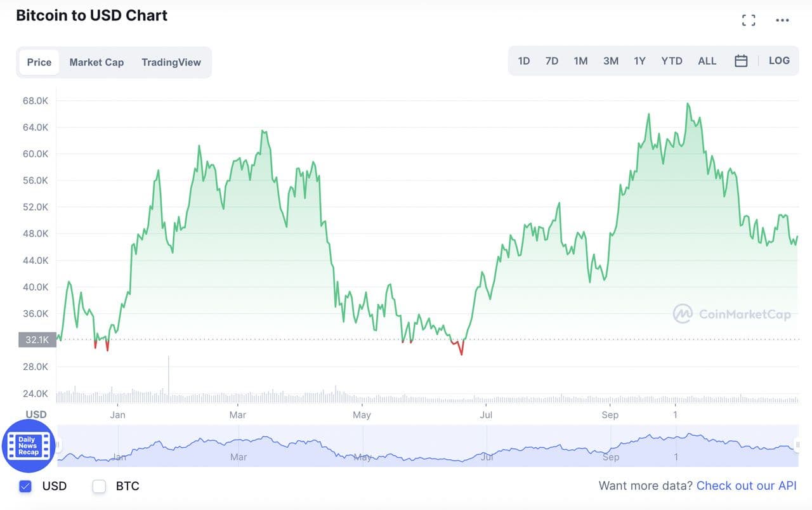
Task: Set the chart range to 1Y
Action: tap(639, 61)
